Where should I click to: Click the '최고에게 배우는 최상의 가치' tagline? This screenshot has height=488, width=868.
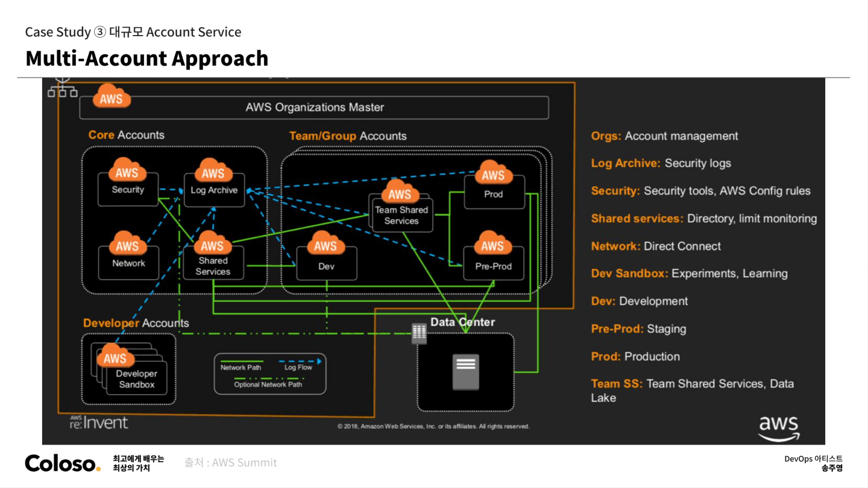point(138,463)
